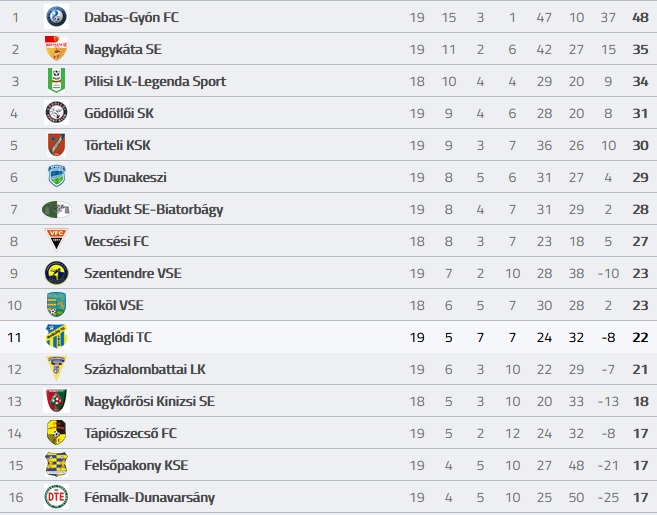Select the Gödöllői SK round badge

[56, 113]
